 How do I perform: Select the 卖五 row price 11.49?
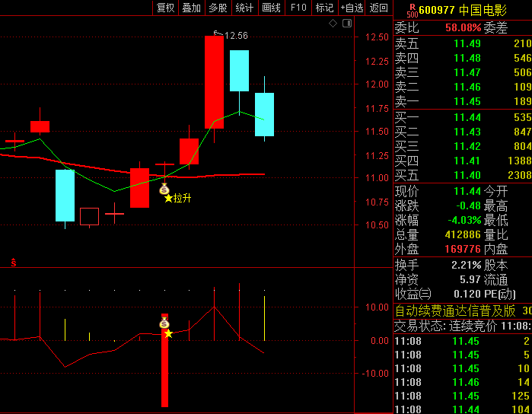pyautogui.click(x=467, y=43)
